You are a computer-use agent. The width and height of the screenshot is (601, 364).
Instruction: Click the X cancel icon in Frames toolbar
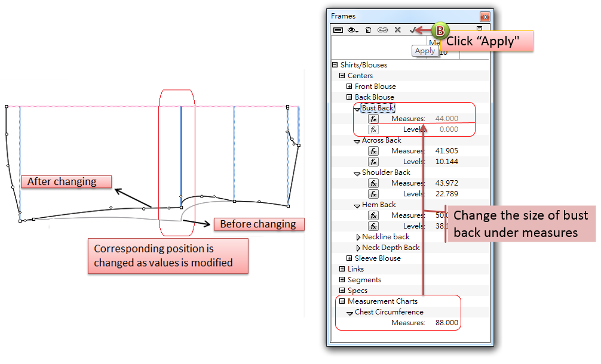[397, 30]
